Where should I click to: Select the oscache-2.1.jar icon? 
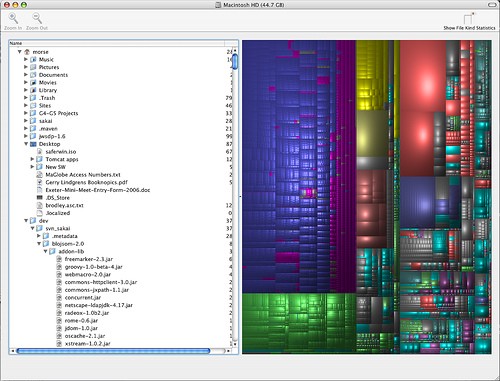(x=59, y=336)
